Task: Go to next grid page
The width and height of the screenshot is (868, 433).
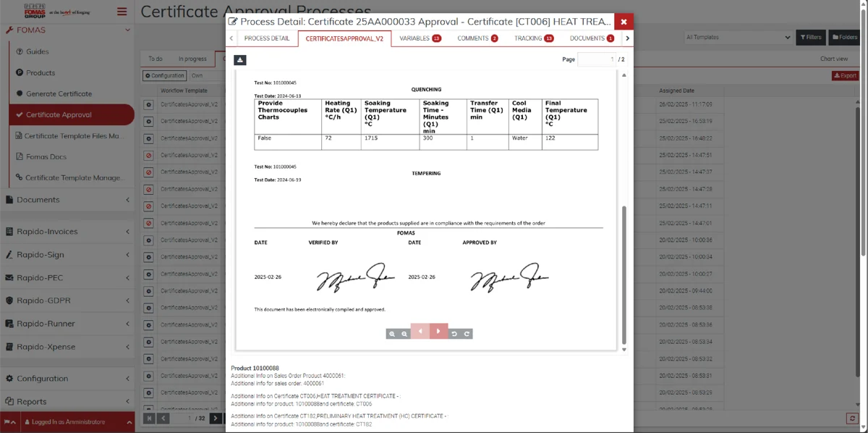Action: pos(216,419)
